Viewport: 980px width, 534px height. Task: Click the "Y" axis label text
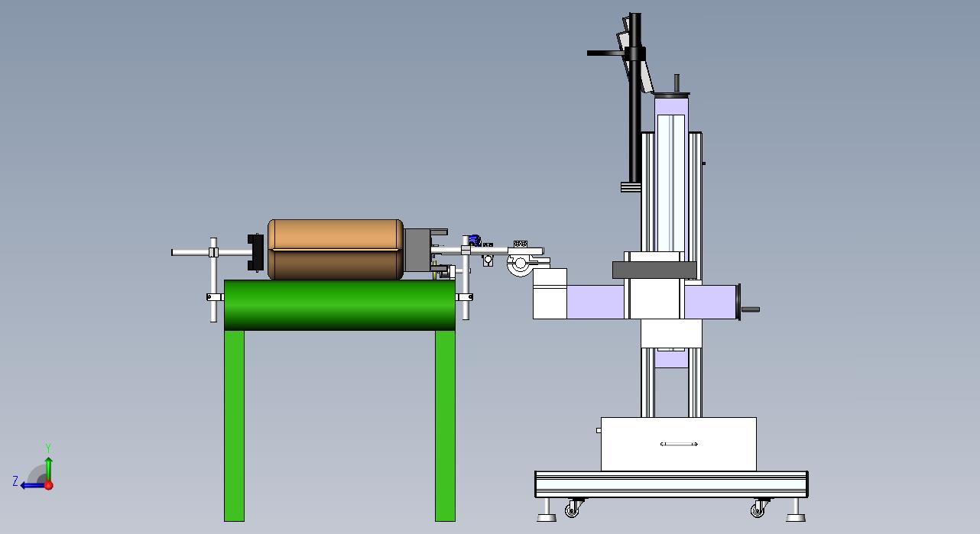[x=48, y=448]
